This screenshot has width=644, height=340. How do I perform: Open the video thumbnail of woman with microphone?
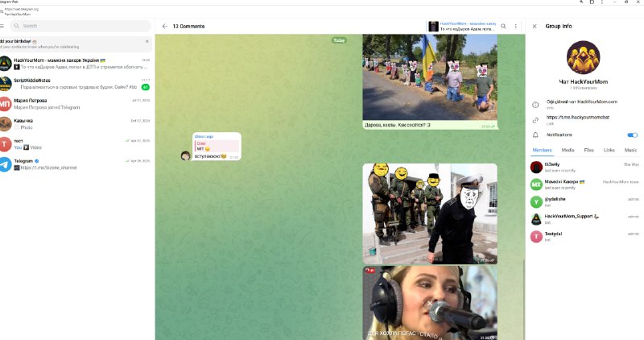(x=430, y=303)
